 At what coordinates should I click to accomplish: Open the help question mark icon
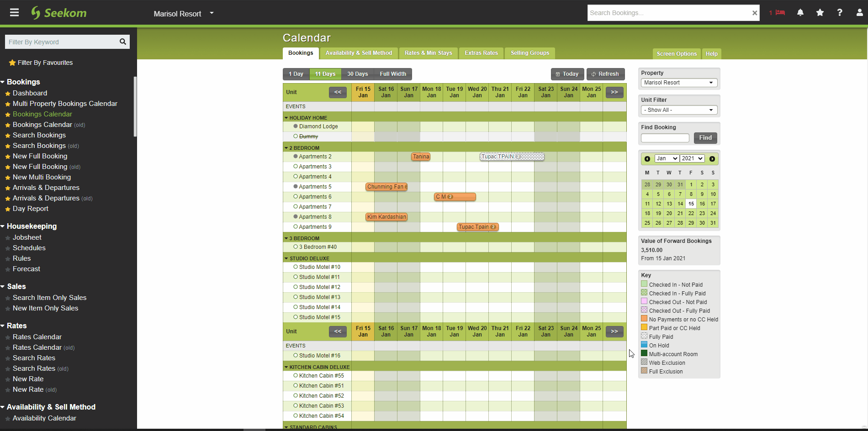coord(840,13)
